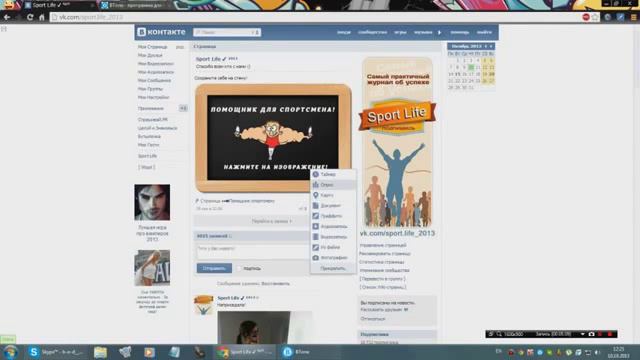Select the Документ attachment option

coord(333,206)
